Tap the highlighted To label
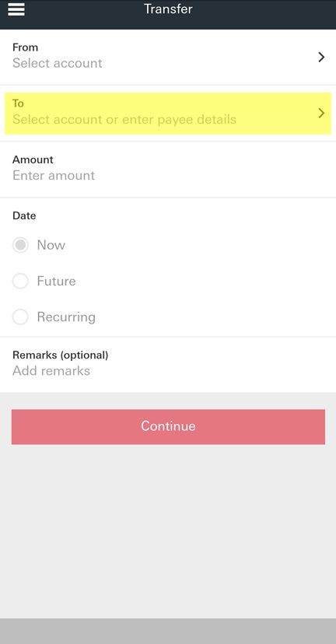 [18, 103]
